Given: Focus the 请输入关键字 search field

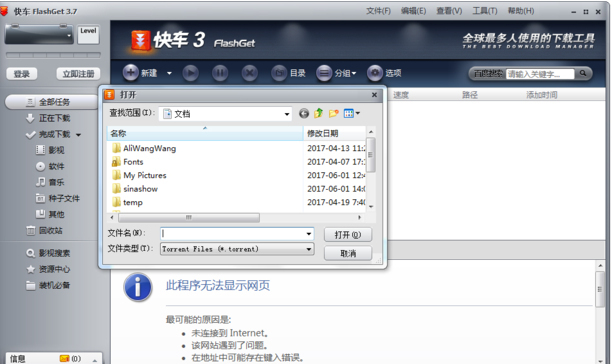Looking at the screenshot, I should [540, 74].
